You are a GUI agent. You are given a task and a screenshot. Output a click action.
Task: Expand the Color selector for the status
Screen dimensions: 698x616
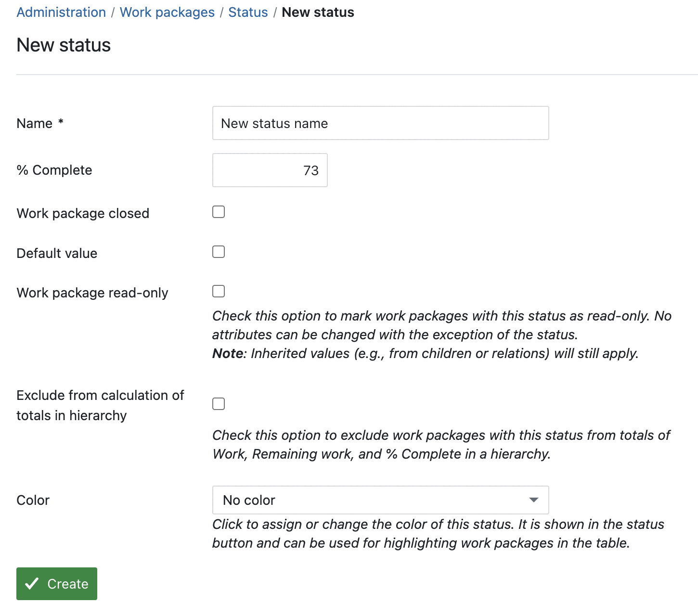point(380,500)
